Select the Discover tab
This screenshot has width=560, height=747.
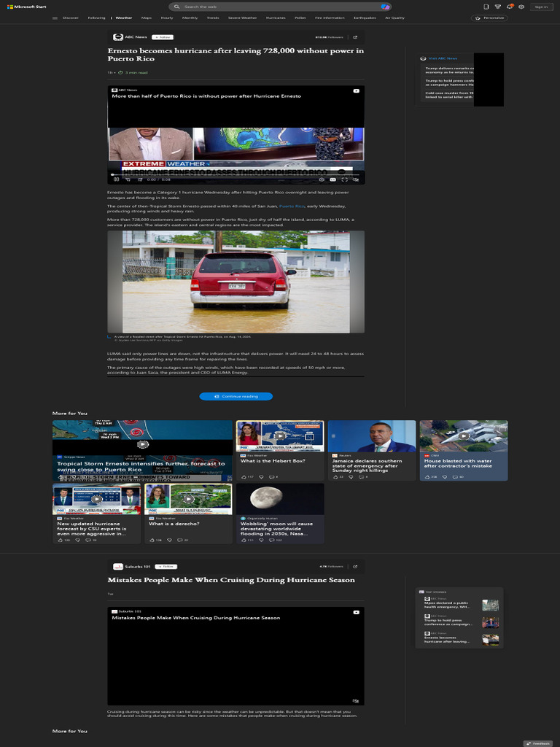71,18
